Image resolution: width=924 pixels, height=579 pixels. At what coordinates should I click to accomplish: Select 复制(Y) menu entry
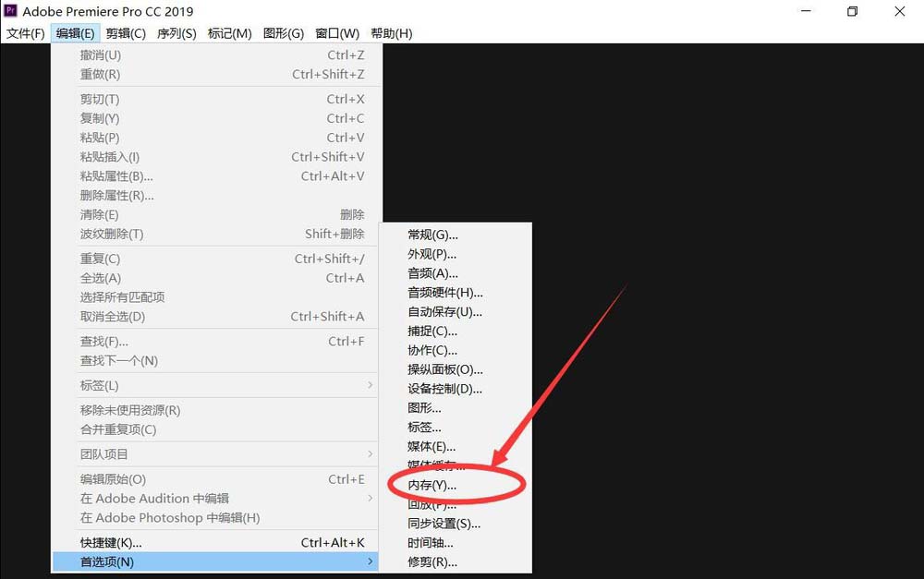pos(215,118)
